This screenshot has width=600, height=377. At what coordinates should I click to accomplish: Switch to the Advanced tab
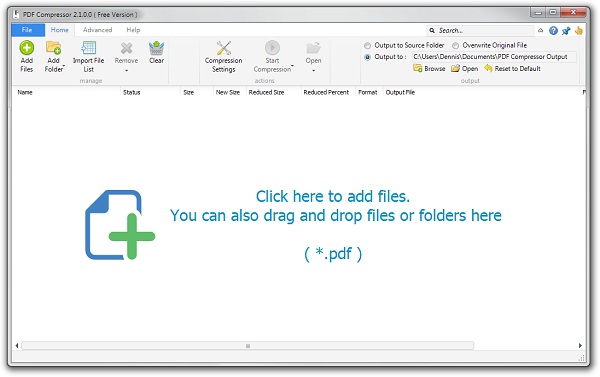coord(97,30)
